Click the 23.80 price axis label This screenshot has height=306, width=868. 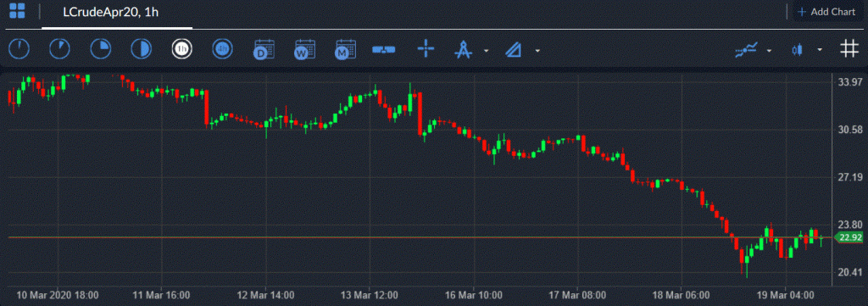pyautogui.click(x=850, y=225)
